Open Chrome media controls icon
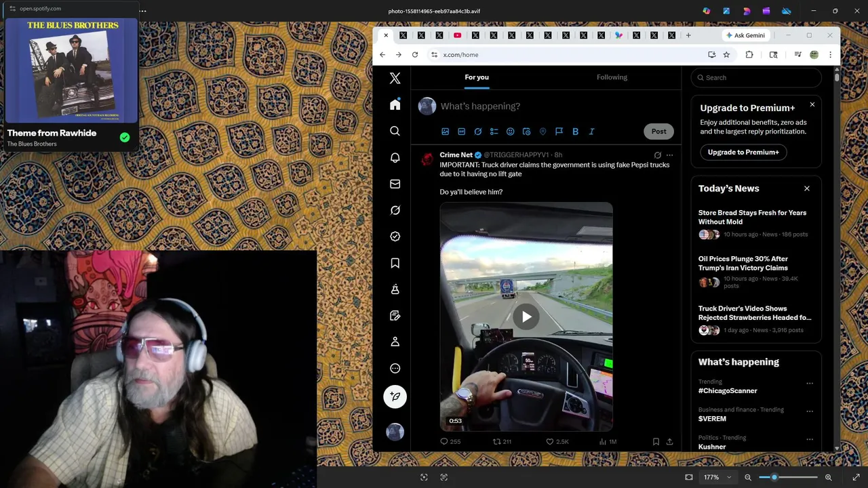 click(x=797, y=55)
